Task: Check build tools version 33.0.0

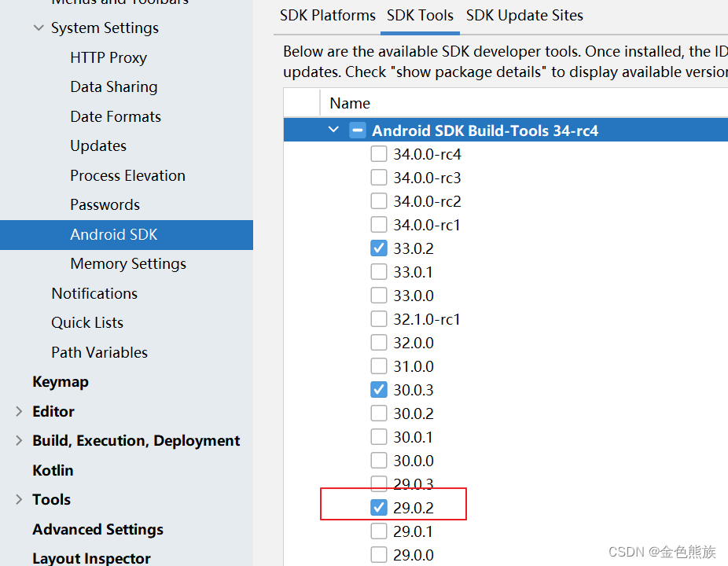Action: point(379,296)
